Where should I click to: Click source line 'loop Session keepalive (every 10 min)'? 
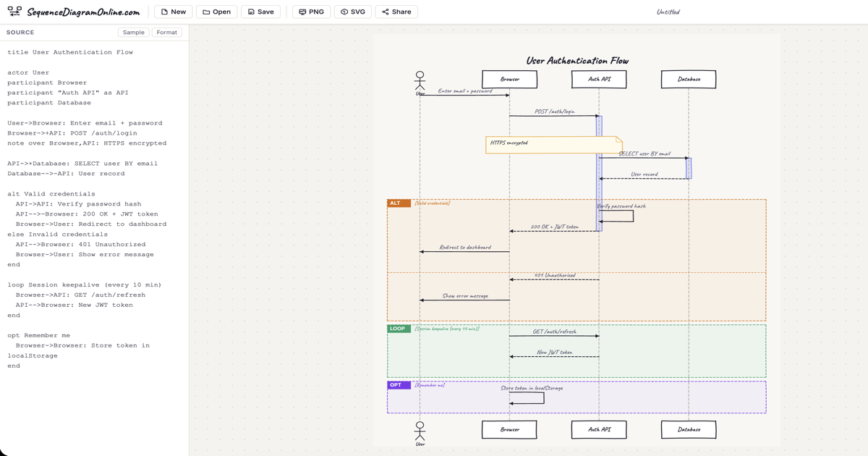coord(85,285)
